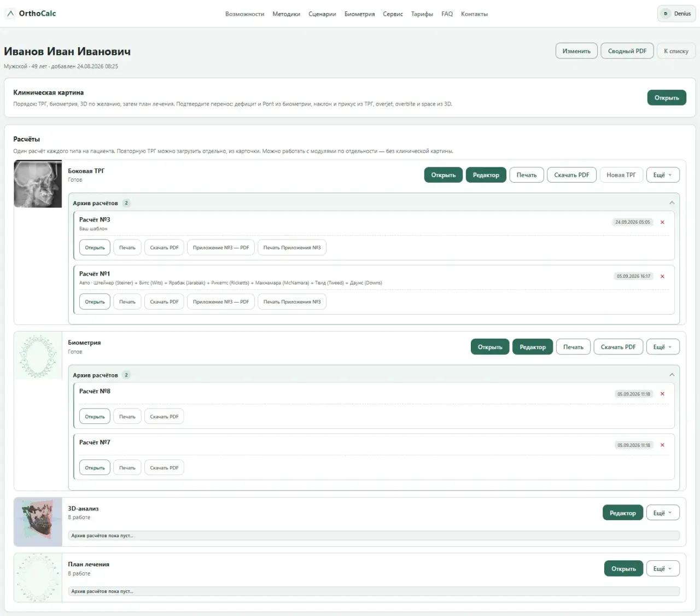Go to Тарифы page
This screenshot has height=616, width=700.
click(422, 14)
